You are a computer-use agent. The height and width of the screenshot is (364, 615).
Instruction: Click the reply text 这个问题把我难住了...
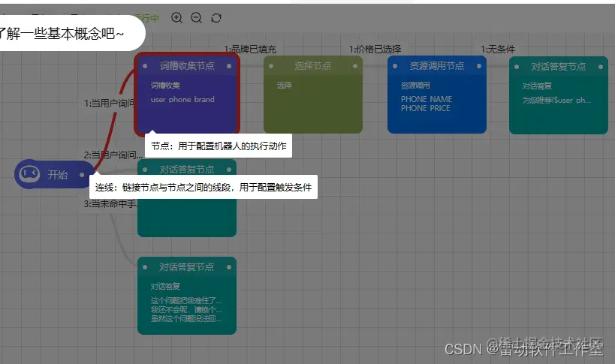tap(186, 300)
